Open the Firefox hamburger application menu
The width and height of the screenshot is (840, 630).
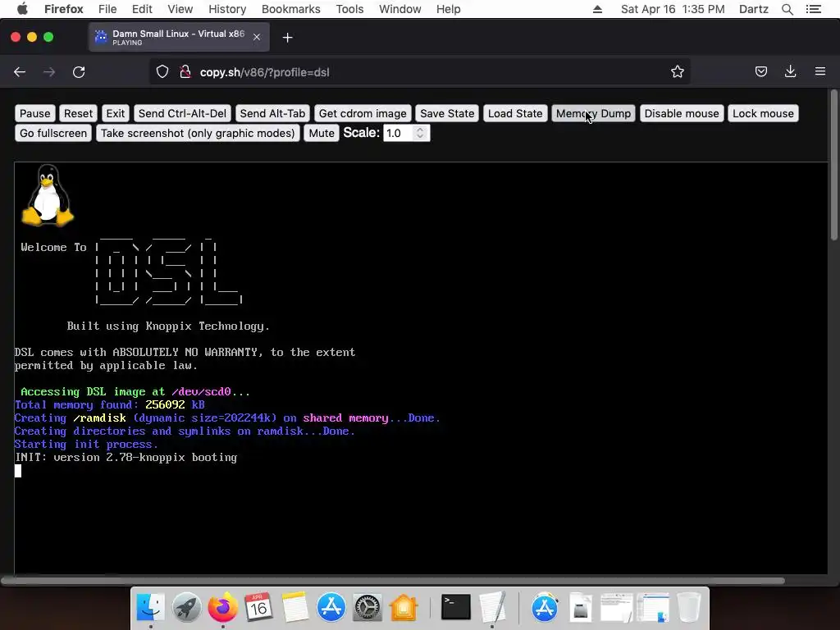point(820,71)
